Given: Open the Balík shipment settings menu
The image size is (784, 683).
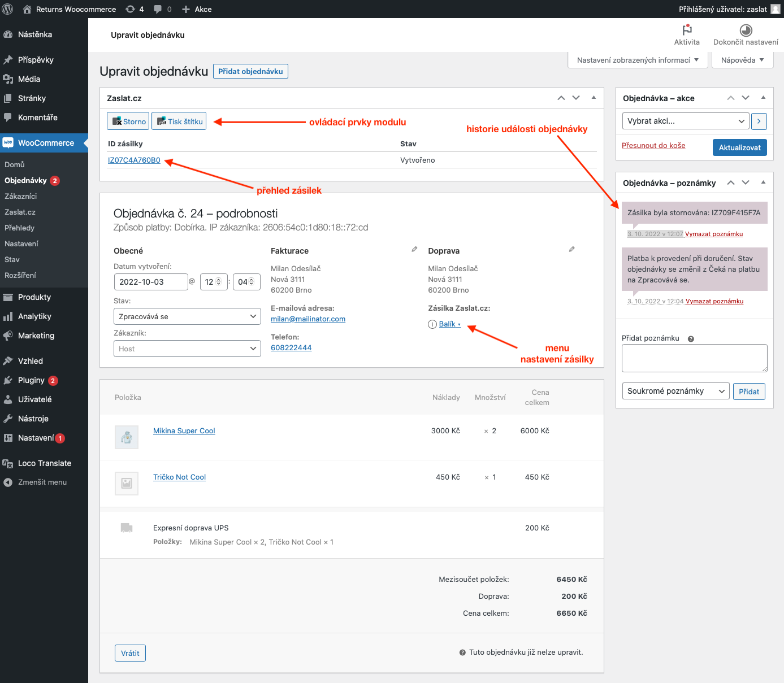Looking at the screenshot, I should 450,324.
